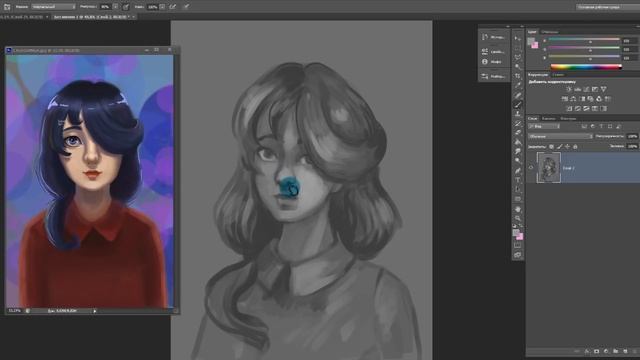Select the Horizontal Type tool
Image resolution: width=640 pixels, height=360 pixels.
click(x=518, y=180)
